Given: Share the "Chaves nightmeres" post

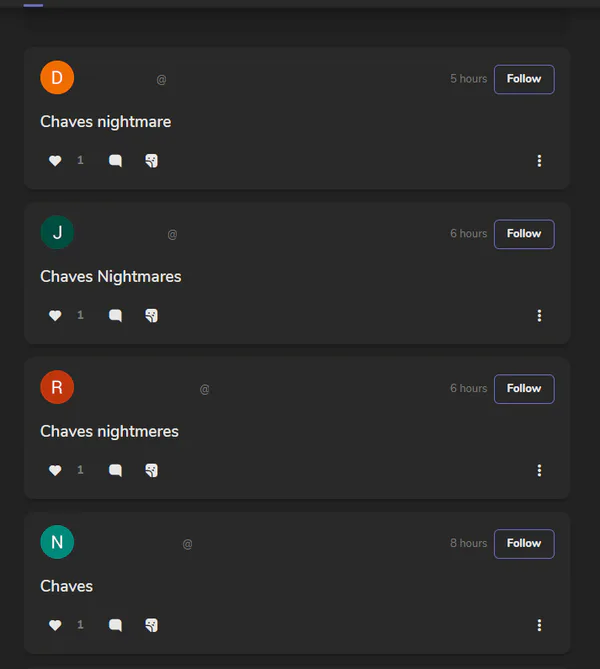Looking at the screenshot, I should point(151,471).
